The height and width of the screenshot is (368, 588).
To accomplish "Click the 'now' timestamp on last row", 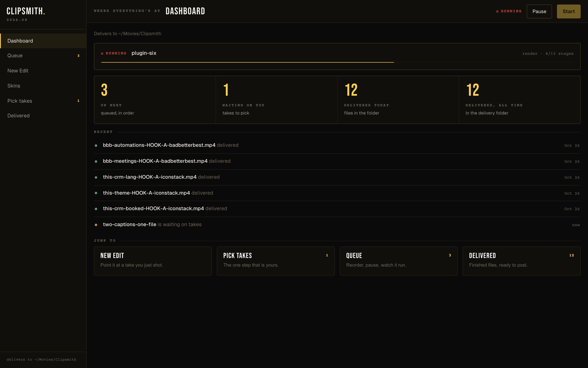I will click(576, 225).
